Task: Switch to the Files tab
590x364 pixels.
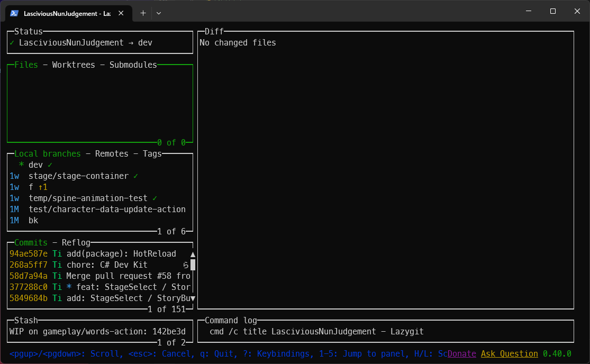Action: point(26,65)
